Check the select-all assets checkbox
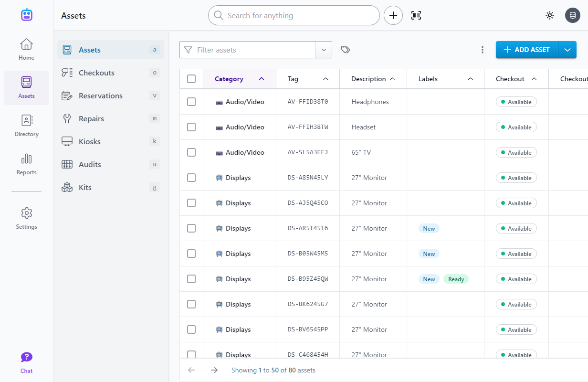 [x=191, y=79]
